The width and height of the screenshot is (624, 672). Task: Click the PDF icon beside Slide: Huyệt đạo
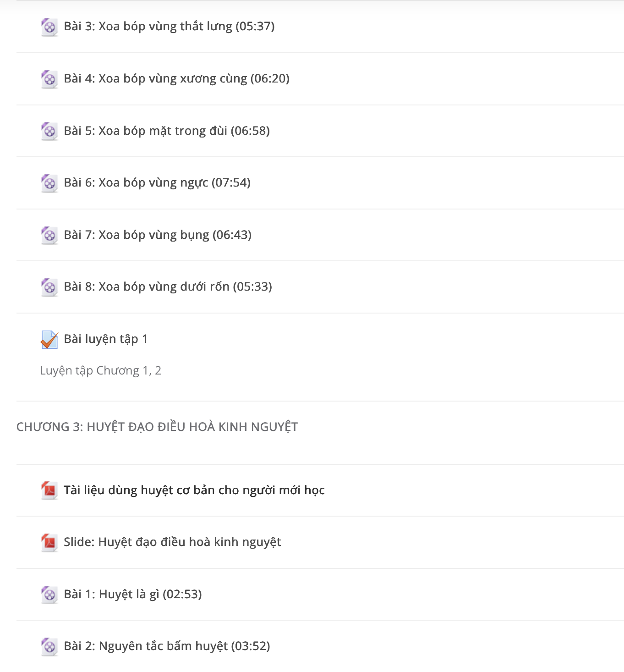(49, 543)
